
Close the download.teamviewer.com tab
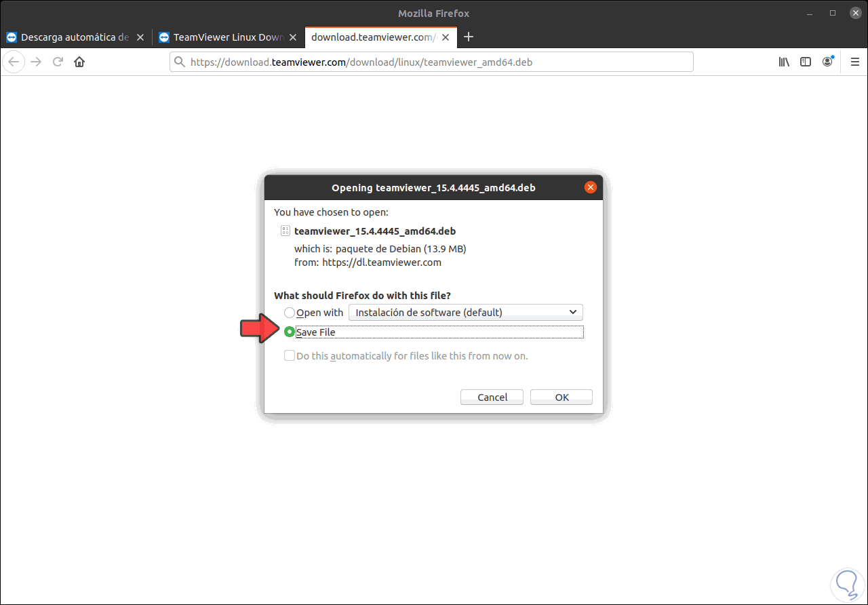[x=446, y=37]
